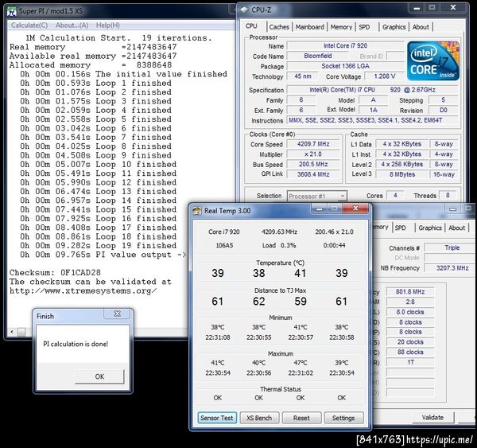
Task: Switch to the Mainboard tab in CPU-Z
Action: click(310, 27)
